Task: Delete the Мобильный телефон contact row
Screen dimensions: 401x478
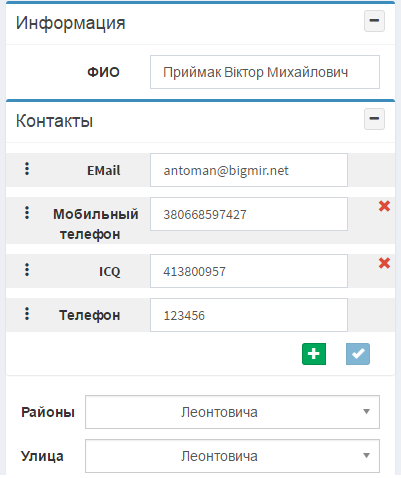Action: 384,206
